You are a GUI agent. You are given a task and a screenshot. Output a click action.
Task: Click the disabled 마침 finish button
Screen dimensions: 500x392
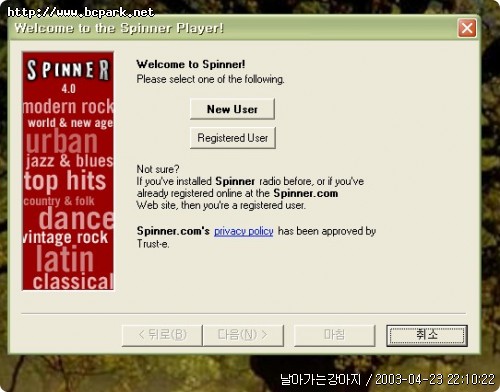tap(334, 335)
